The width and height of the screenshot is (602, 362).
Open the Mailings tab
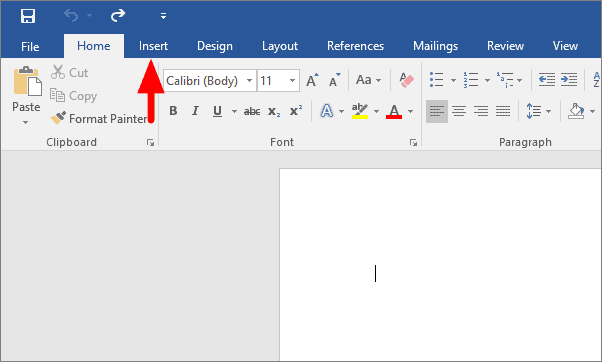(x=435, y=46)
